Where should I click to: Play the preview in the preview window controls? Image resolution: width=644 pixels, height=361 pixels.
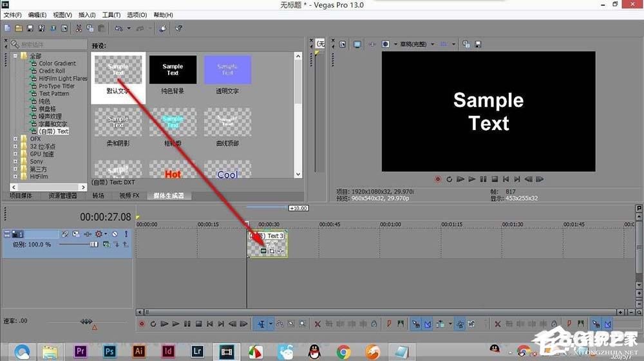coord(472,180)
